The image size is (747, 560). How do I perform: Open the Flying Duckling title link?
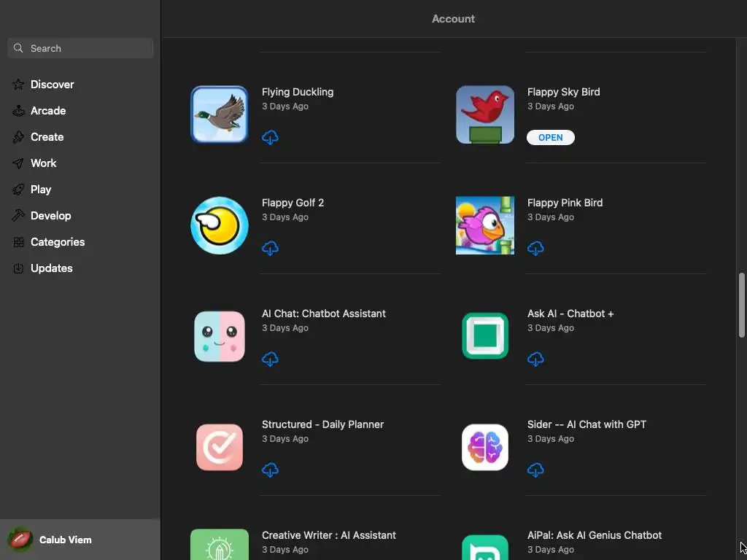coord(298,92)
